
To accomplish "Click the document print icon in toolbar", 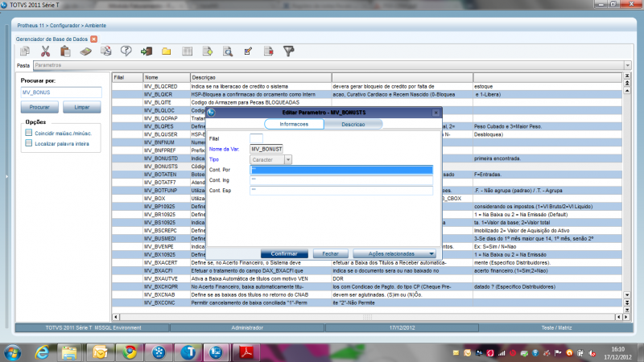I will [106, 51].
